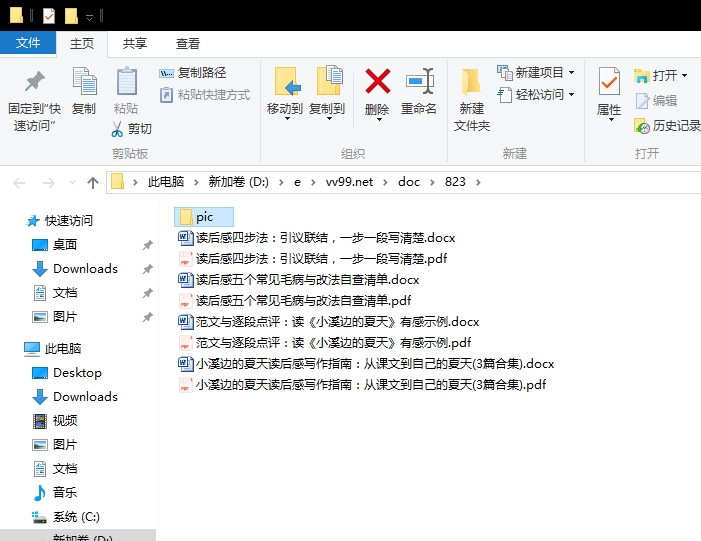
Task: Select Quick Access (快速访问) in sidebar
Action: [x=60, y=220]
